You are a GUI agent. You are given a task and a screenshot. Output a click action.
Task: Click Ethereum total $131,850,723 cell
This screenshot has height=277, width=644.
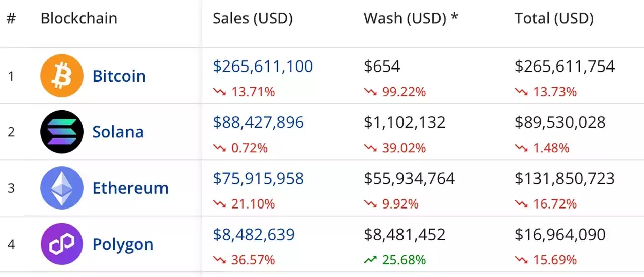[565, 178]
